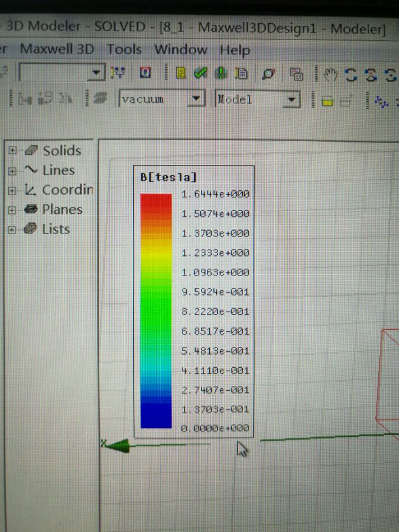Click the magnifier zoom icon

point(268,74)
